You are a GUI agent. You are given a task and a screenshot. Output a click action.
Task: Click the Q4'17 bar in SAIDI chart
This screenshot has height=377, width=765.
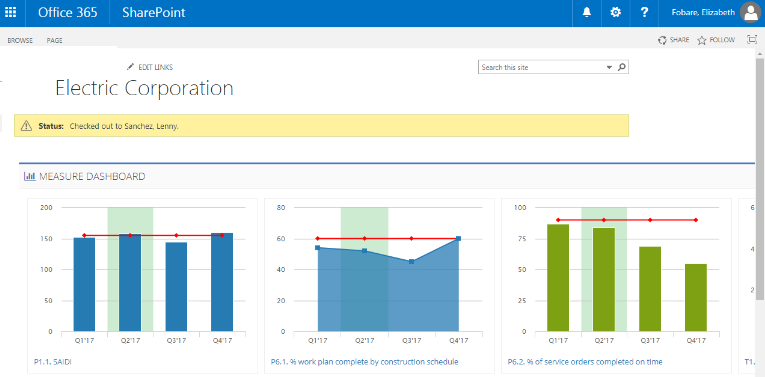click(x=222, y=282)
